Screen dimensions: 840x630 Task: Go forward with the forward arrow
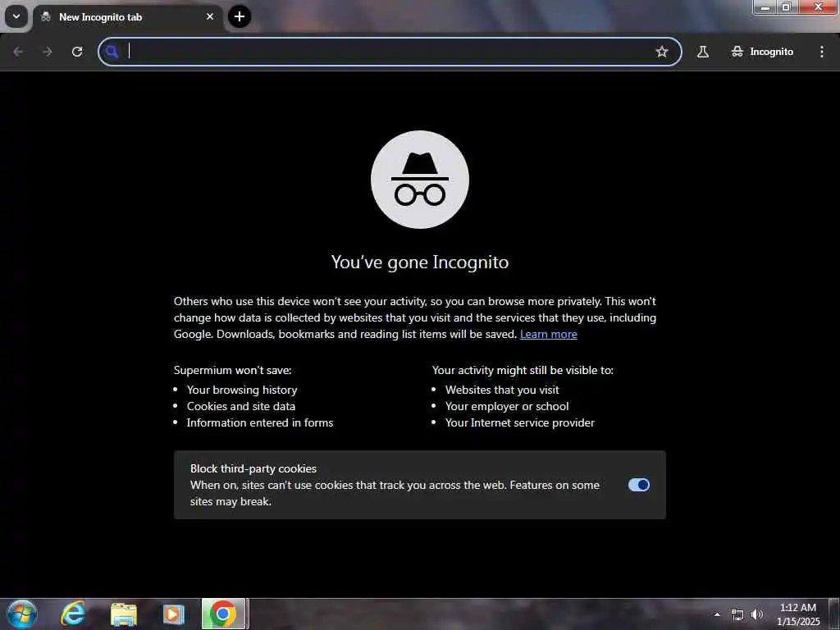[48, 52]
